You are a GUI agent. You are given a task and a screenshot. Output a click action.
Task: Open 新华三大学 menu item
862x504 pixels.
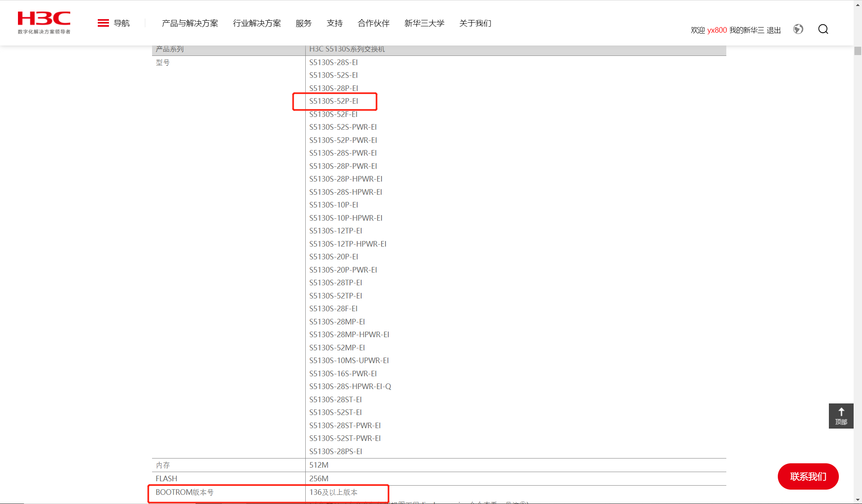(x=424, y=23)
